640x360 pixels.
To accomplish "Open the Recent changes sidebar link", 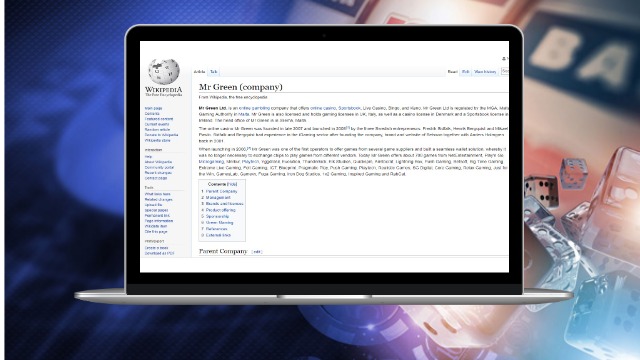I will point(158,173).
